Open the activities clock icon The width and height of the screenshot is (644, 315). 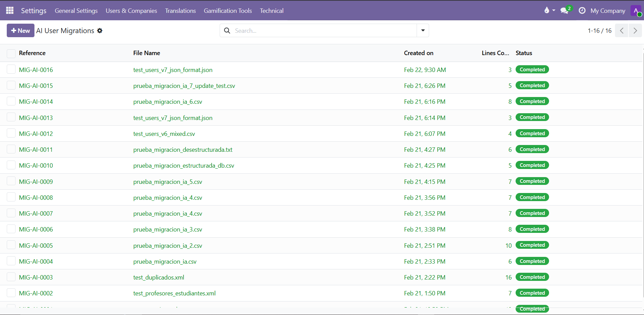coord(582,11)
